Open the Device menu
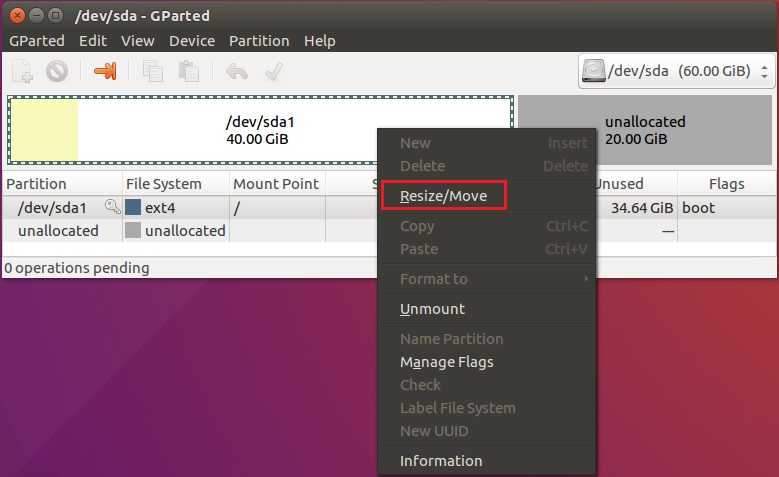The image size is (779, 477). pos(192,41)
